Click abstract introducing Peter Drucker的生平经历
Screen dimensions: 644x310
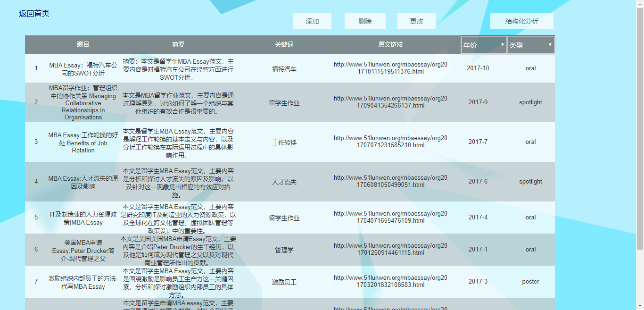[178, 251]
